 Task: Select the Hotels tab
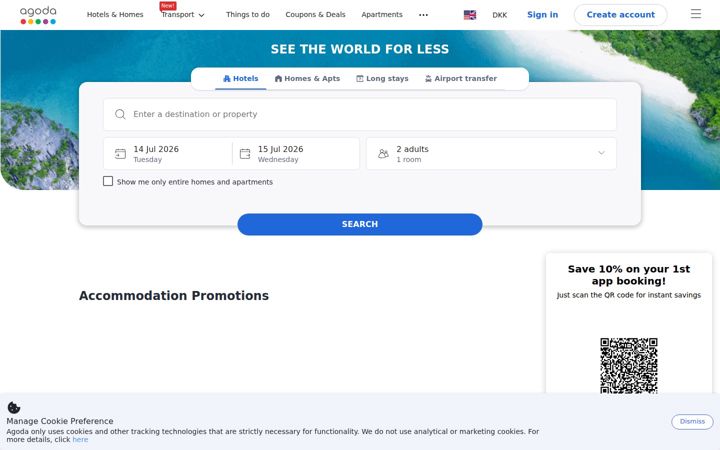[x=241, y=79]
